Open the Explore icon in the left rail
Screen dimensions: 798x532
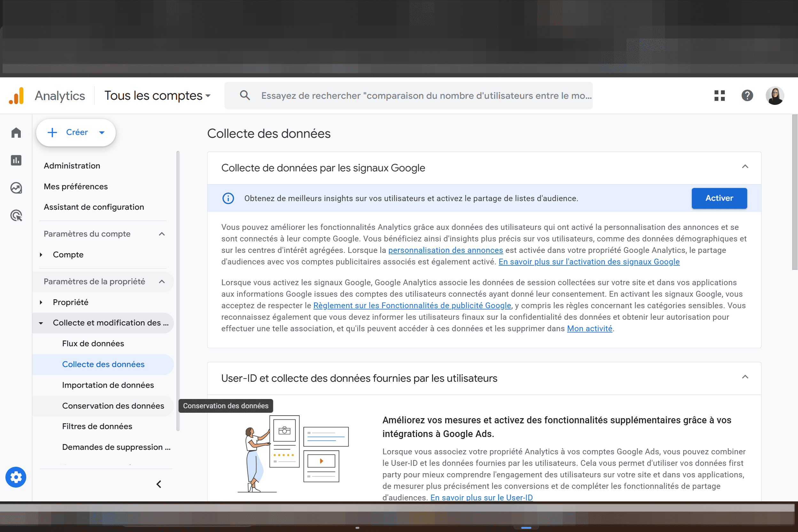(x=16, y=188)
